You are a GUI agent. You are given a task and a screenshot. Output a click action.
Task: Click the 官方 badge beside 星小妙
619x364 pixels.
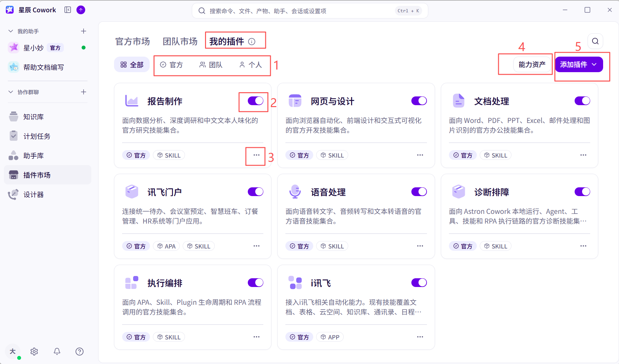click(55, 48)
